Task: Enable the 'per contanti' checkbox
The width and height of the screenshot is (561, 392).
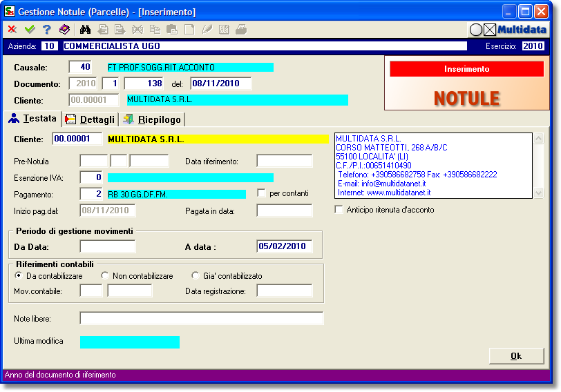Action: pyautogui.click(x=262, y=193)
